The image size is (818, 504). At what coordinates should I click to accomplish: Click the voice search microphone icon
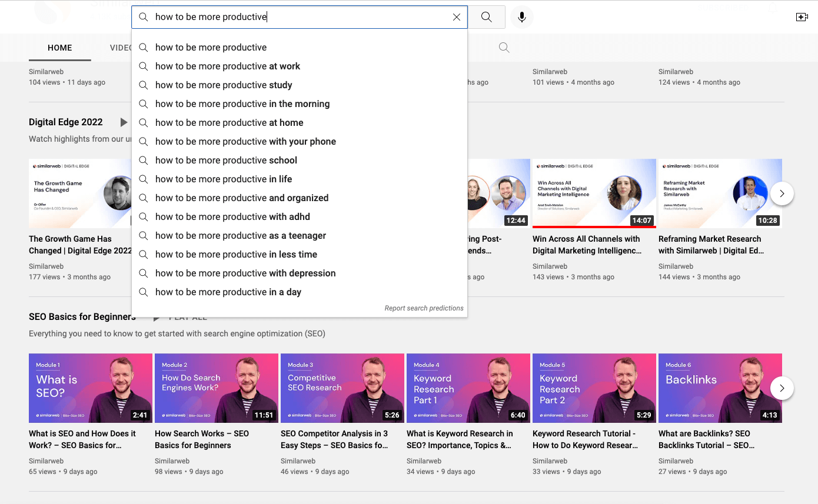521,17
